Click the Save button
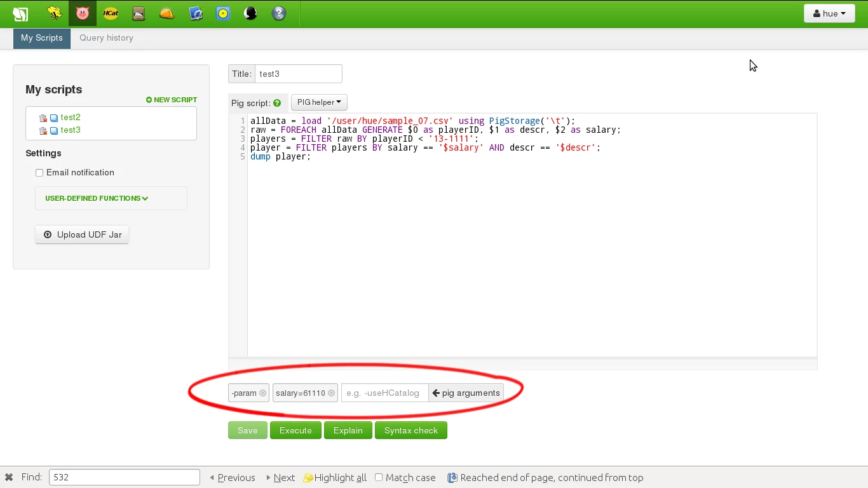The image size is (868, 488). [248, 430]
